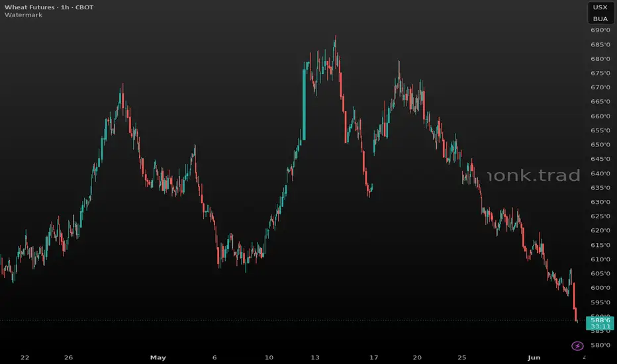Click the 17 date label on time axis

373,357
